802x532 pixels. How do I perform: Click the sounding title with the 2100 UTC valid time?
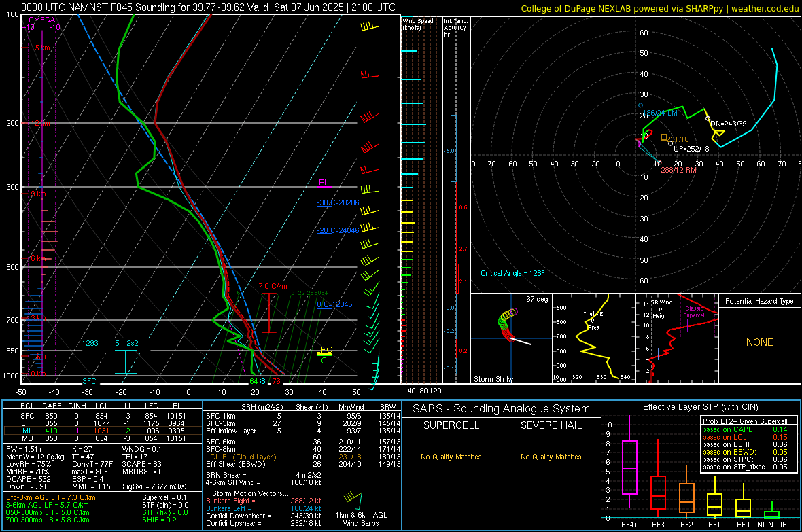click(208, 7)
